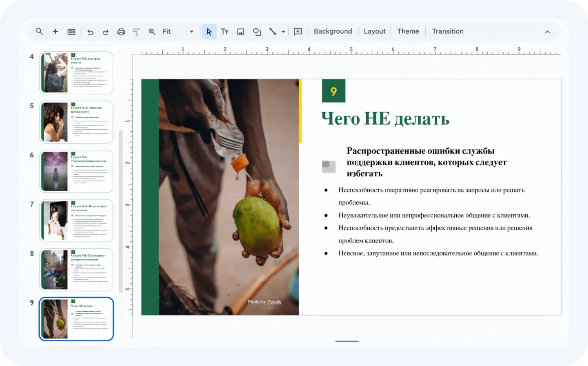Viewport: 588px width, 366px height.
Task: Select the text box tool
Action: point(225,32)
